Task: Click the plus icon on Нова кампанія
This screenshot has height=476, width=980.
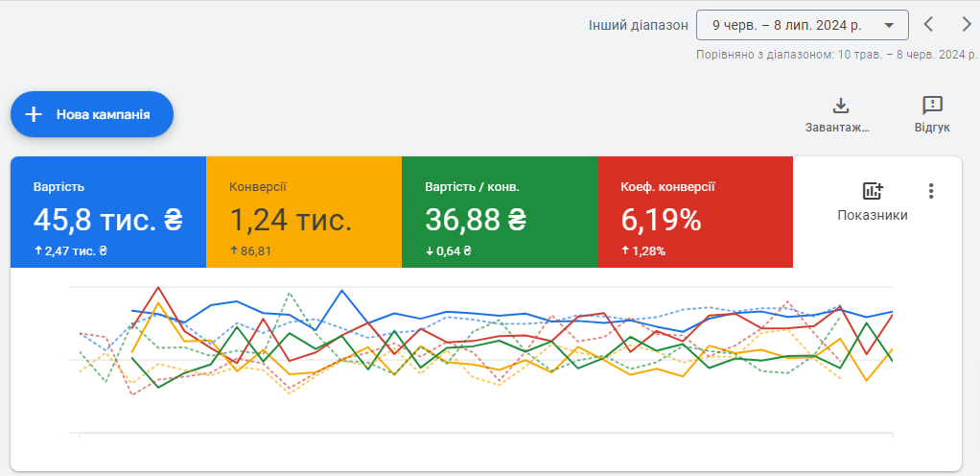Action: (x=34, y=114)
